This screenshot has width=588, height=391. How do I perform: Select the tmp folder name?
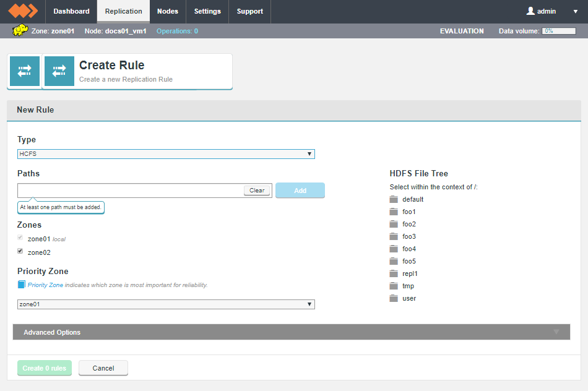click(408, 286)
